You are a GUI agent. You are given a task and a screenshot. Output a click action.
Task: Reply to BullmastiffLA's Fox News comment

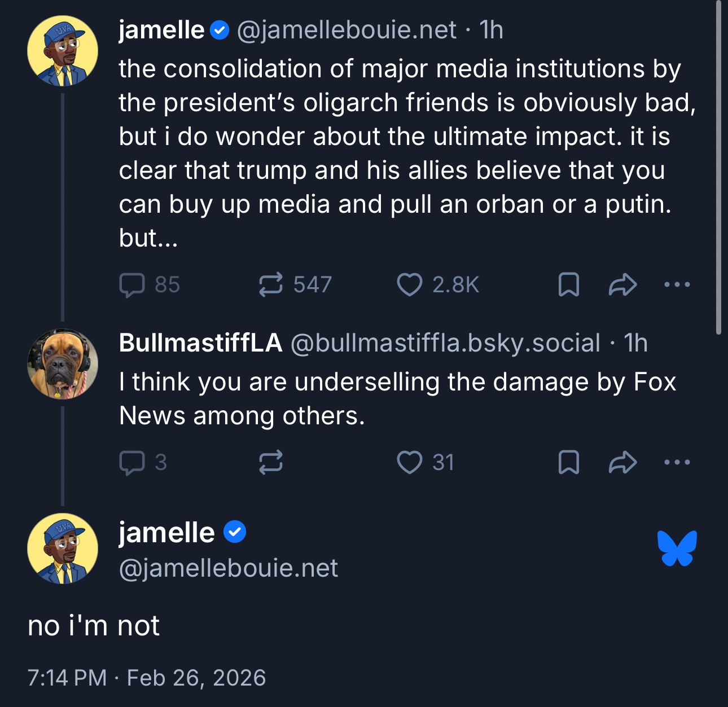point(133,463)
